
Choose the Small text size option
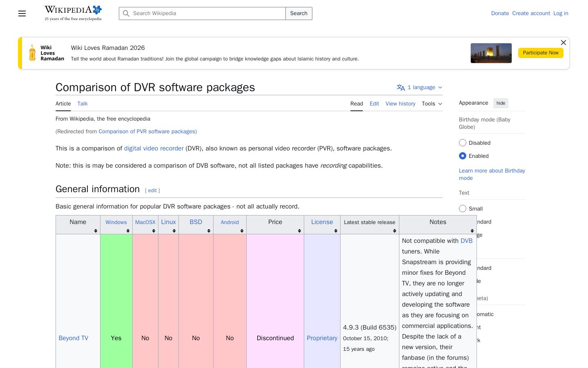463,209
